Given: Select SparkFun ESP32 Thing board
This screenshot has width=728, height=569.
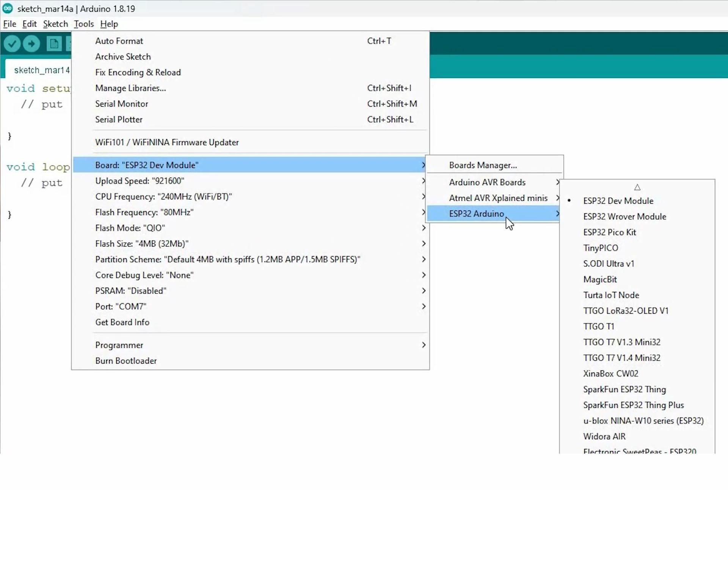Looking at the screenshot, I should pos(637,390).
